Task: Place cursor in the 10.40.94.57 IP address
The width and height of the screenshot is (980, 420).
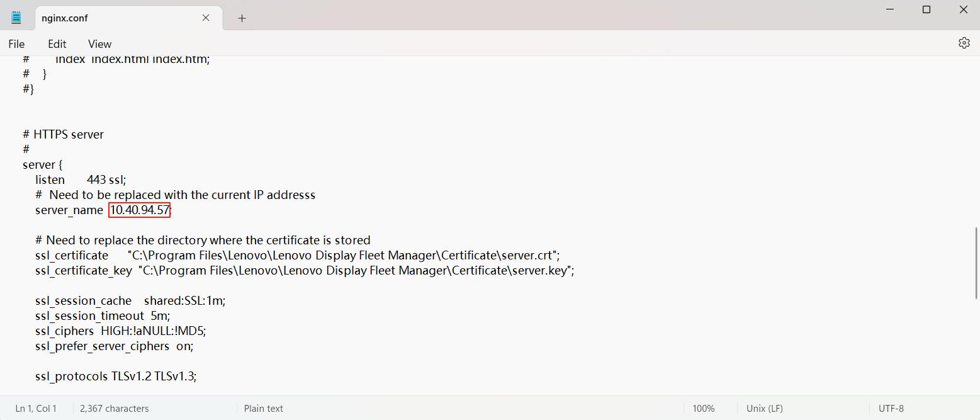Action: (x=139, y=210)
